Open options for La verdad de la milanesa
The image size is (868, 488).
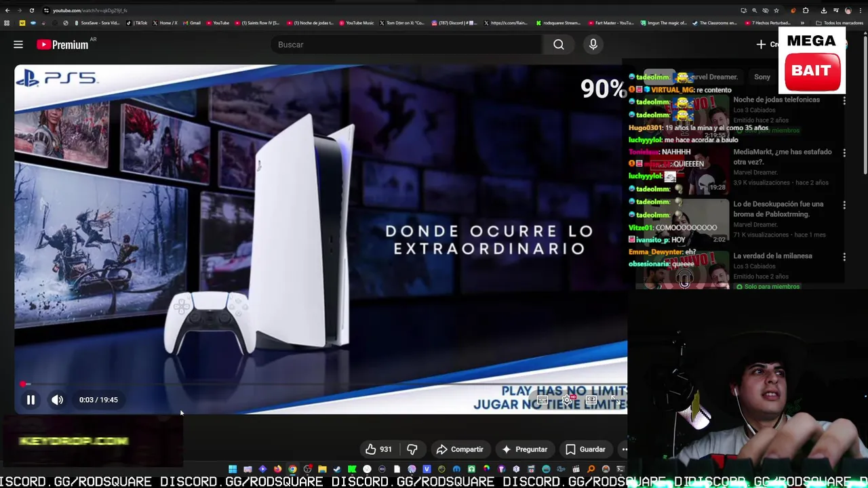[x=844, y=257]
